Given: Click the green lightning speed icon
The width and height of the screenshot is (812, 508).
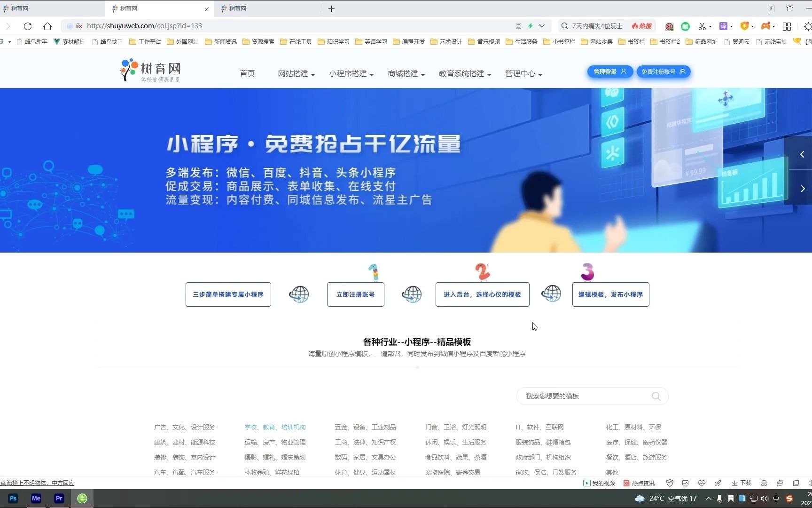Looking at the screenshot, I should pos(531,26).
